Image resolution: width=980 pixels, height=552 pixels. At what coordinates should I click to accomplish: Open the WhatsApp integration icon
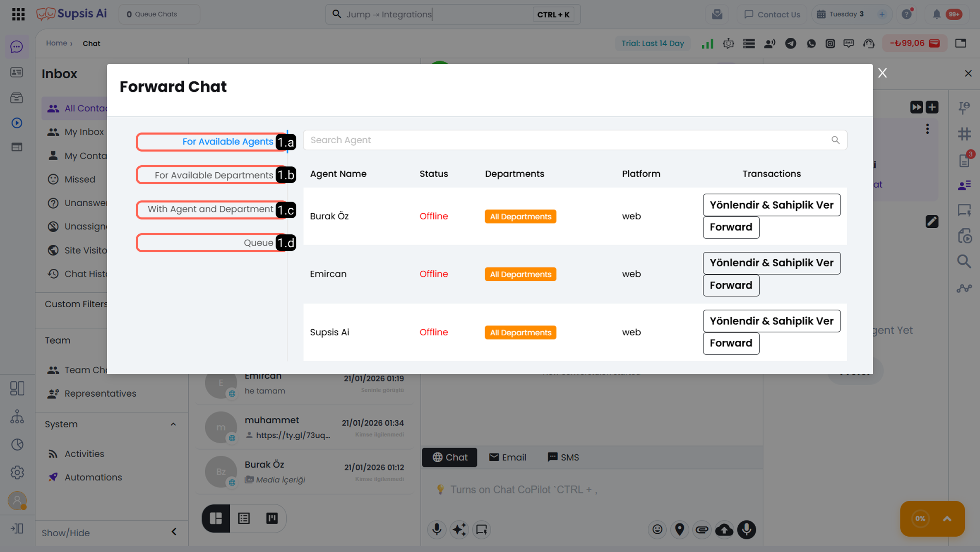click(x=811, y=43)
